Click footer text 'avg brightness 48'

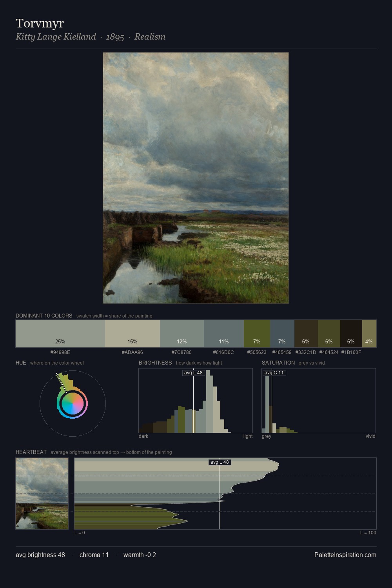[40, 555]
